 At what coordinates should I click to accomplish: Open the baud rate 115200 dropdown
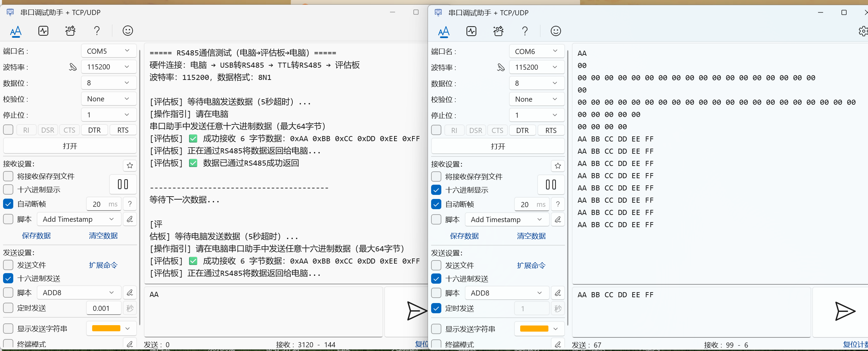108,67
